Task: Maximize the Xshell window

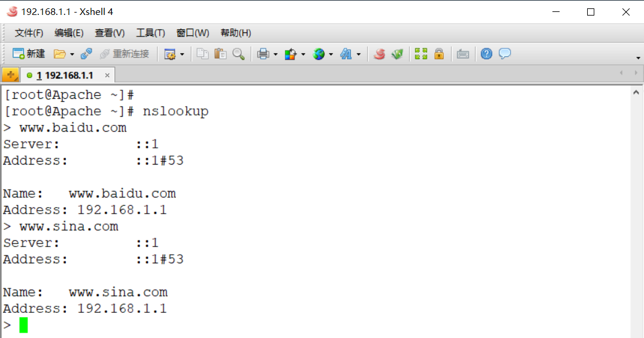Action: coord(591,12)
